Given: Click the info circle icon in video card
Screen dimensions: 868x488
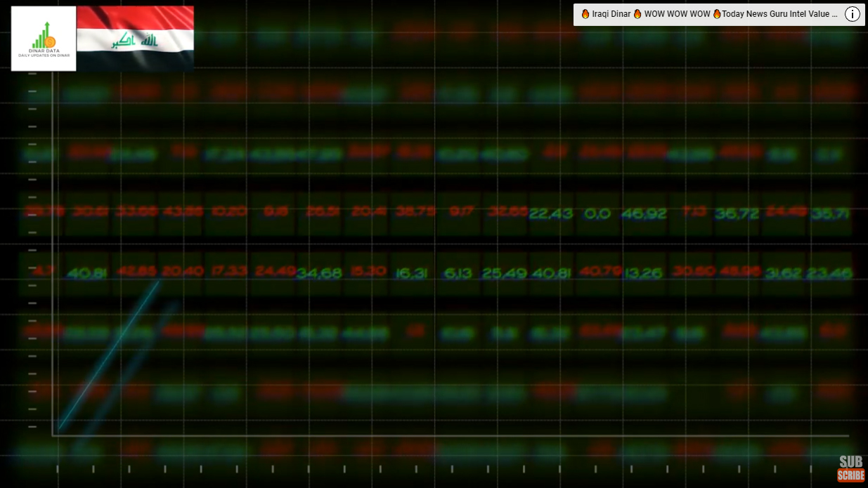Looking at the screenshot, I should point(852,14).
